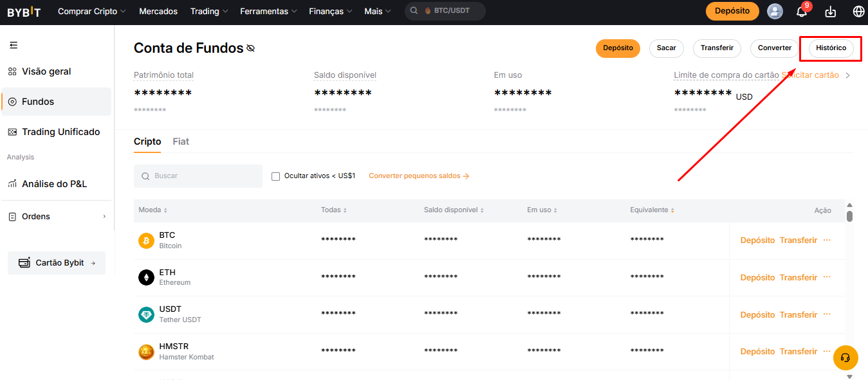Open more actions for BTC row
The height and width of the screenshot is (380, 868).
pyautogui.click(x=827, y=240)
